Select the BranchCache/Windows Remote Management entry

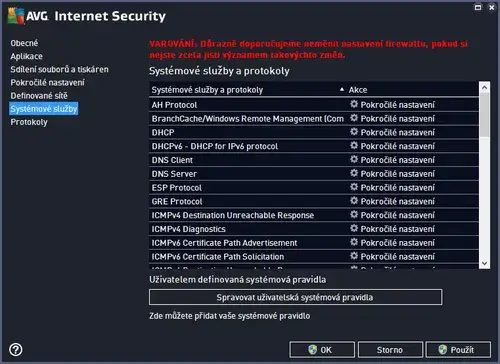tap(247, 119)
